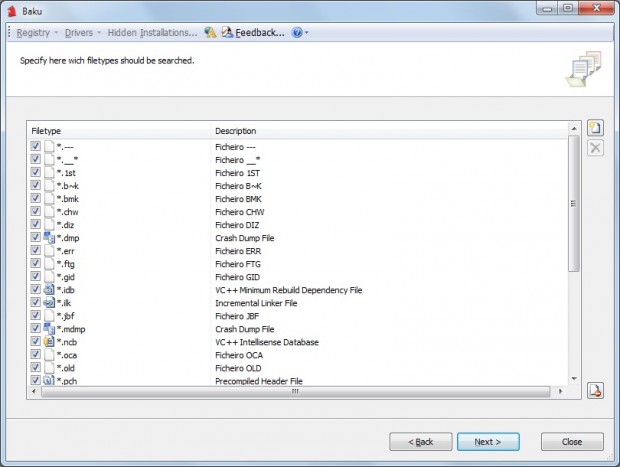Image resolution: width=620 pixels, height=467 pixels.
Task: Select the 'Ficheiro OLD' description
Action: [x=238, y=368]
